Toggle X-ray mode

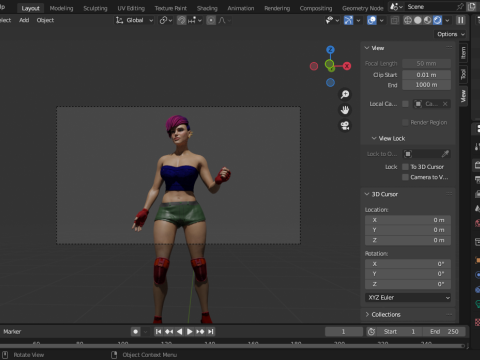(395, 20)
